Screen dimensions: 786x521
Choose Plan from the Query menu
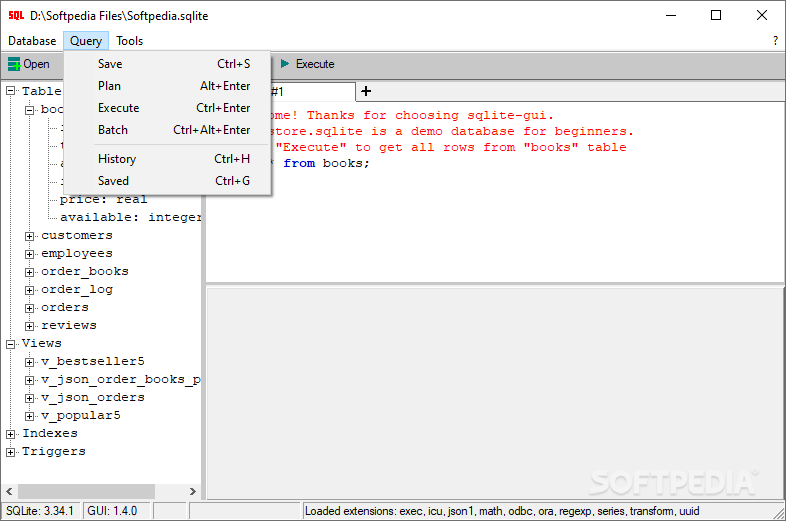[167, 86]
